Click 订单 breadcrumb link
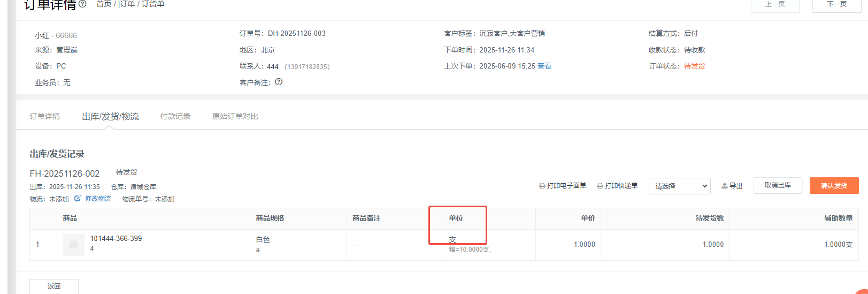Image resolution: width=868 pixels, height=294 pixels. (127, 4)
